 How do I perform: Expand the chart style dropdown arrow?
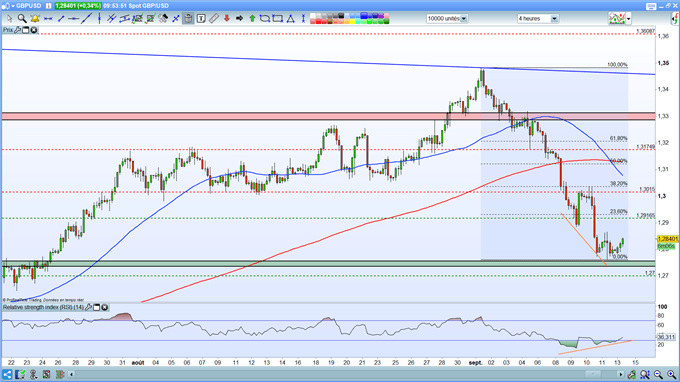tap(628, 19)
